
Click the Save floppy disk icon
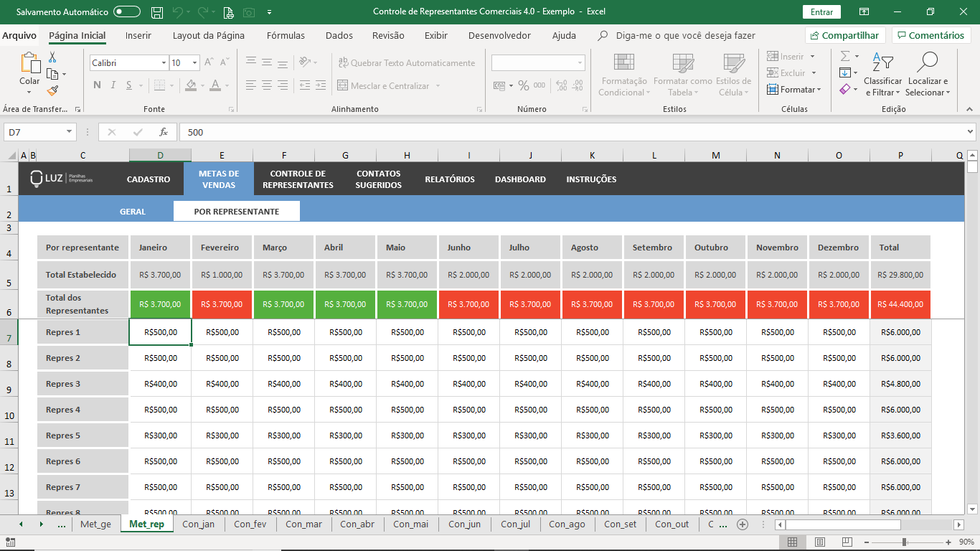157,12
